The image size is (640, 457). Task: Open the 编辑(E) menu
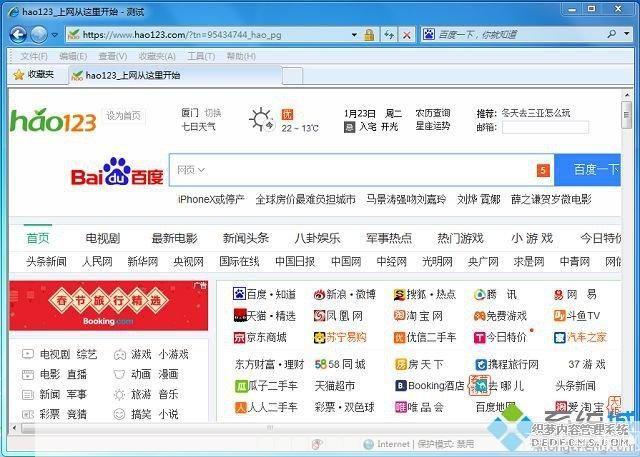[73, 56]
